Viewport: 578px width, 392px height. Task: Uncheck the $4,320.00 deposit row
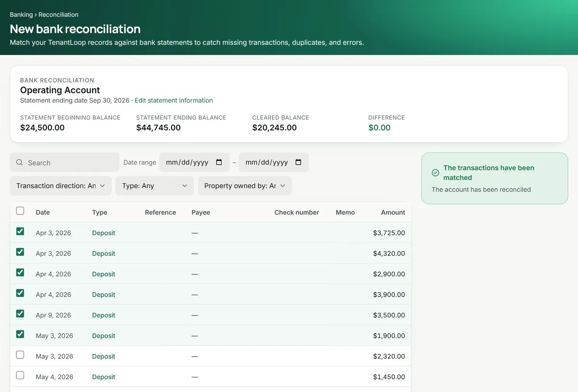tap(20, 252)
